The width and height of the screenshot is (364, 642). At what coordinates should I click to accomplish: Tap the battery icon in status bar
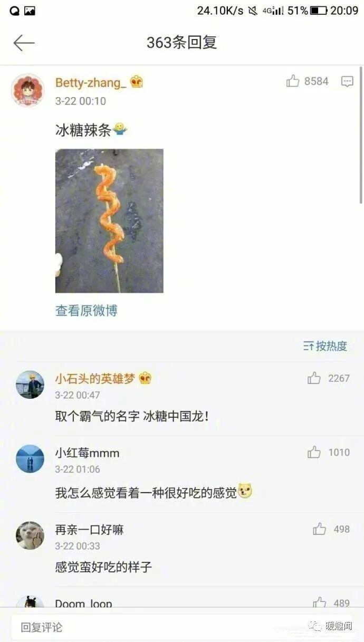319,11
